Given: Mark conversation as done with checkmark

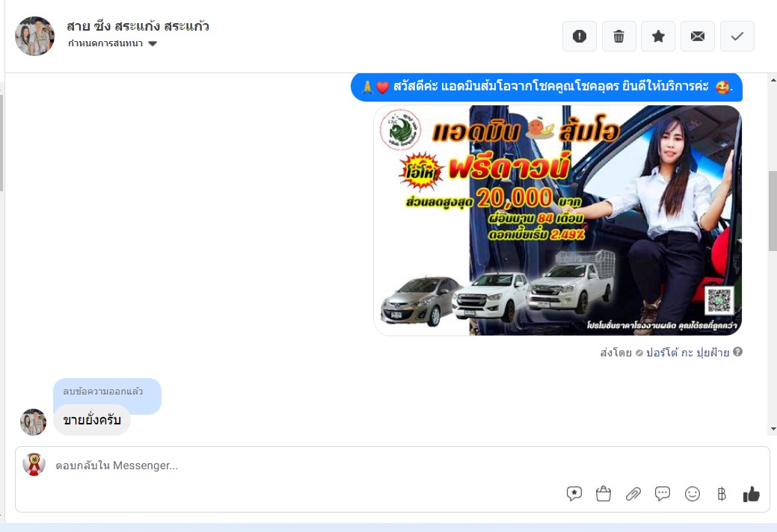Looking at the screenshot, I should coord(737,36).
